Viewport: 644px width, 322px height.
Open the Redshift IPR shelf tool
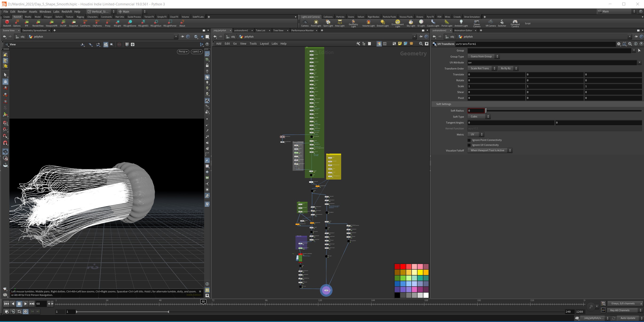click(x=26, y=23)
